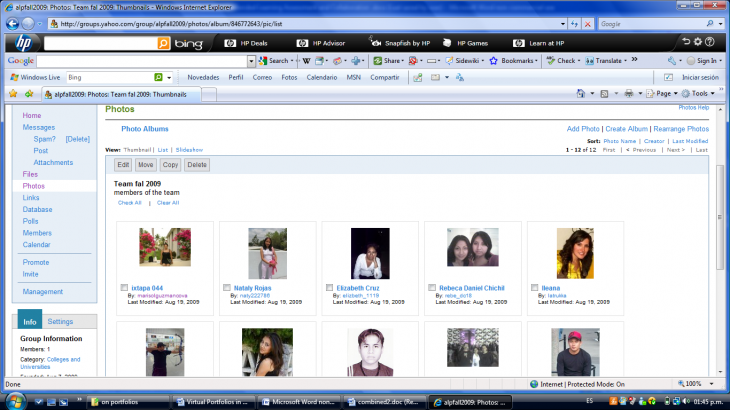Viewport: 730px width, 410px height.
Task: Open Members in the left navigation
Action: (37, 233)
